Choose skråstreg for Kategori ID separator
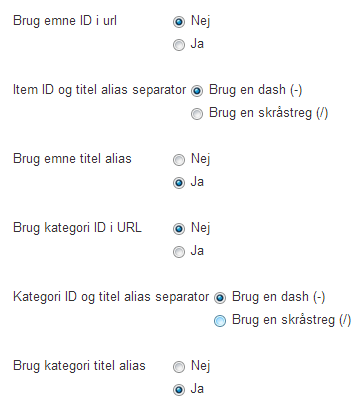 pos(220,321)
